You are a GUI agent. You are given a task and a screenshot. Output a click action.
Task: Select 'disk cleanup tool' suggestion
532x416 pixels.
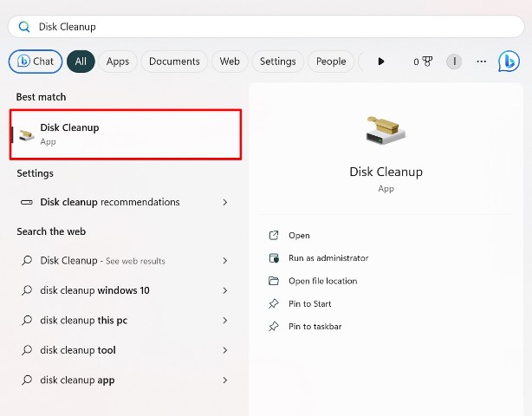pos(126,350)
